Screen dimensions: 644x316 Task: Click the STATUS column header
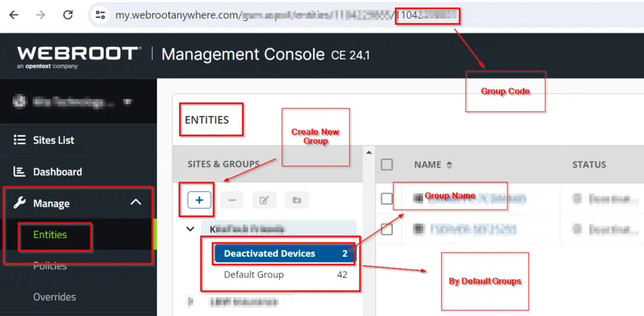point(589,165)
